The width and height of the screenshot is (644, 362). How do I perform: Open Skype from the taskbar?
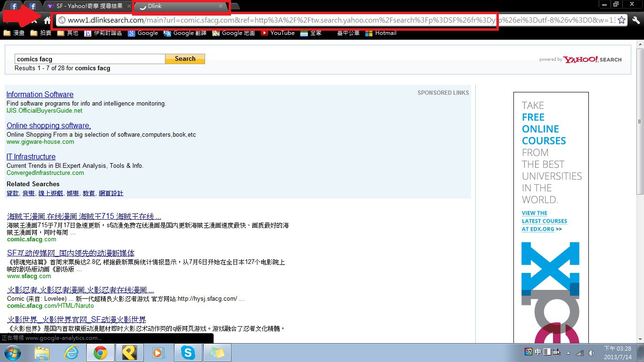click(x=188, y=353)
